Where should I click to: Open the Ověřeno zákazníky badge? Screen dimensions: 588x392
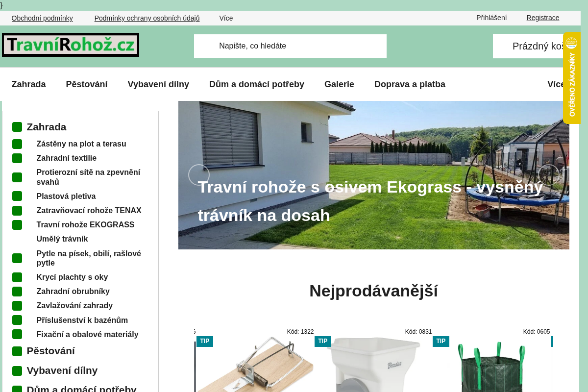572,78
